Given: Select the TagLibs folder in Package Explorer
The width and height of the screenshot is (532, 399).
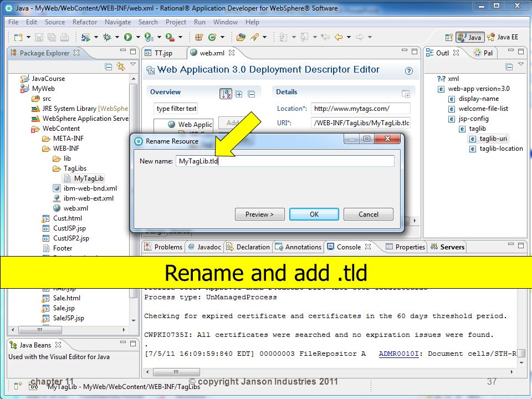Looking at the screenshot, I should click(x=70, y=168).
